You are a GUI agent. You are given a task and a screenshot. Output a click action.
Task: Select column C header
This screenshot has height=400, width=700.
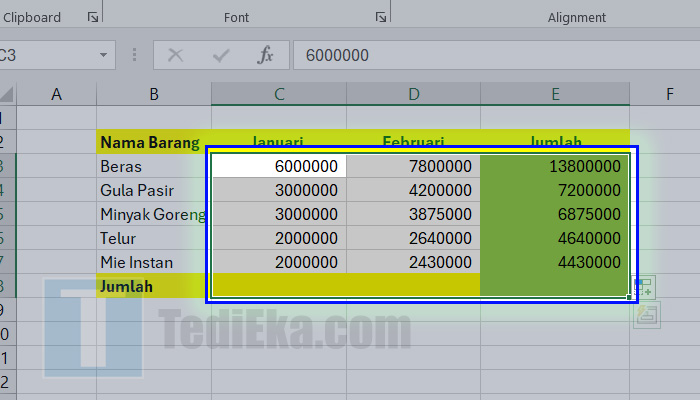279,94
